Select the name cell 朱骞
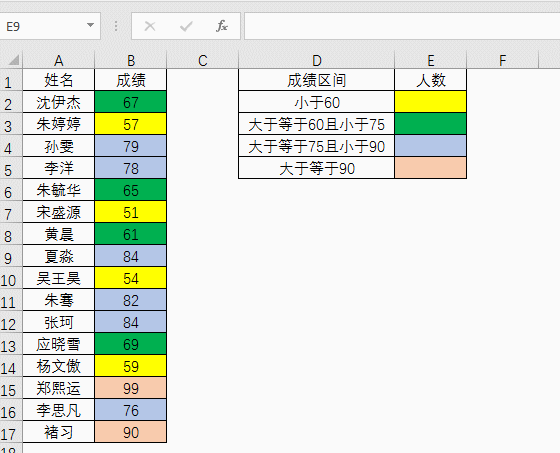 point(59,300)
